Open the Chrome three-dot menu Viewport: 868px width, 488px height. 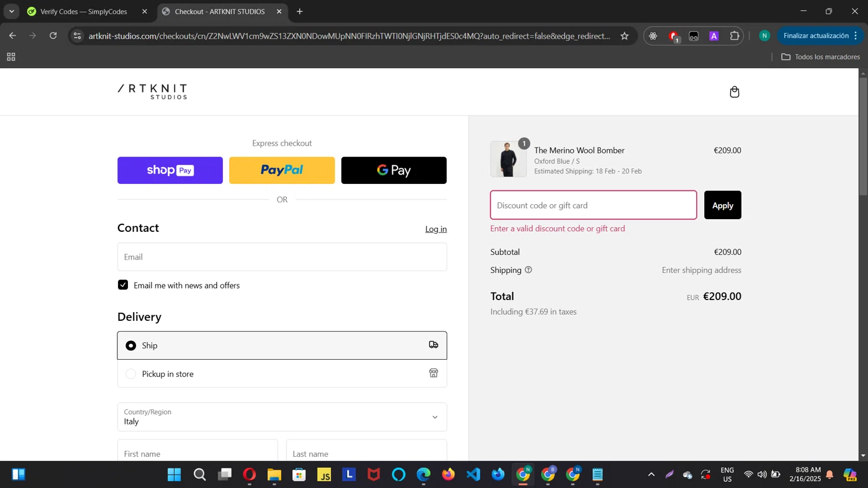[856, 36]
